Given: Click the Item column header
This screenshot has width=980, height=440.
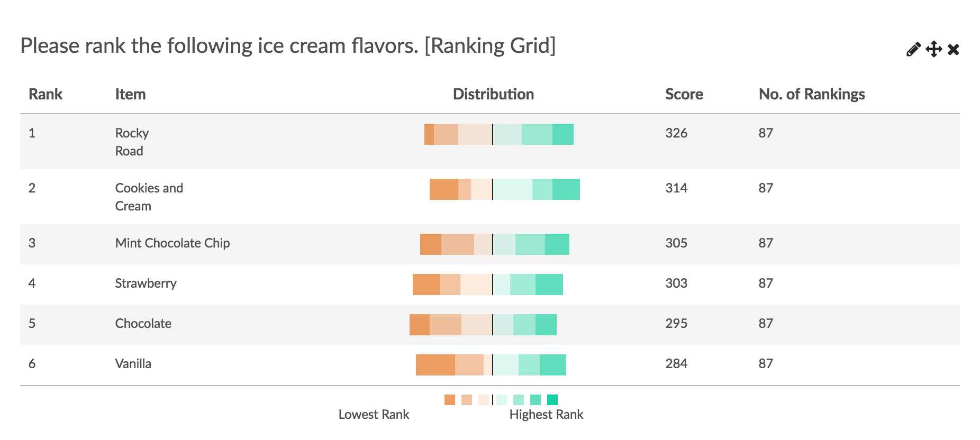Looking at the screenshot, I should pos(130,94).
